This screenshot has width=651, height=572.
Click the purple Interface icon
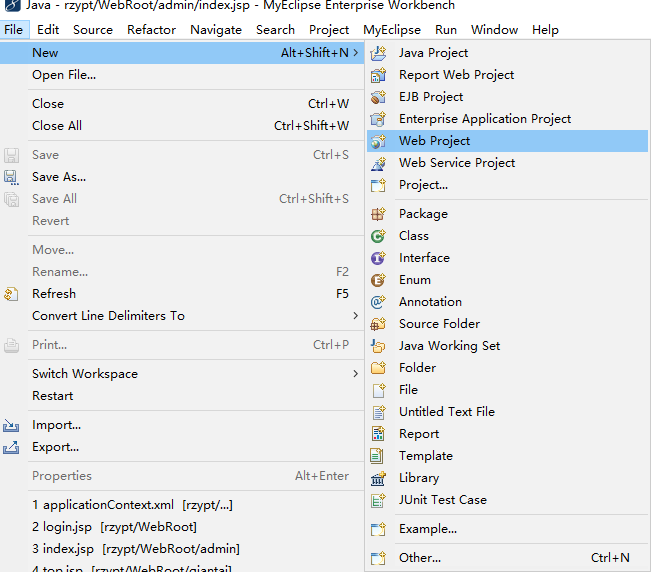point(378,258)
